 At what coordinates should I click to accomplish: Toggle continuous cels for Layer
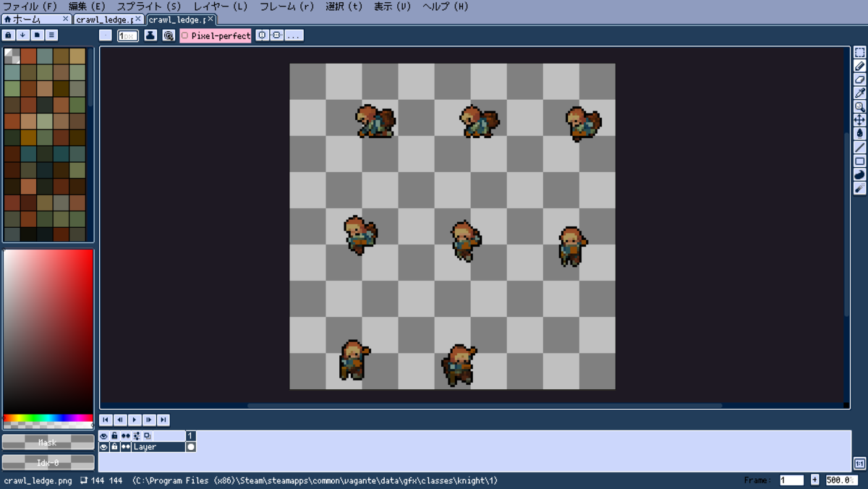click(x=125, y=447)
